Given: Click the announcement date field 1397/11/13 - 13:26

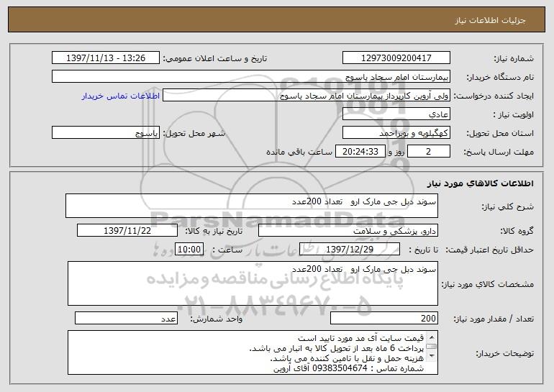Looking at the screenshot, I should coord(106,58).
